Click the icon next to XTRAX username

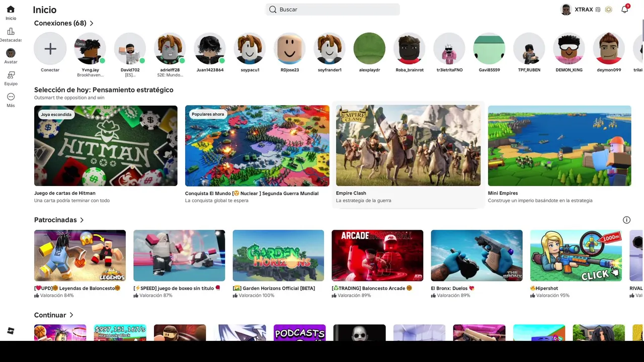point(598,10)
